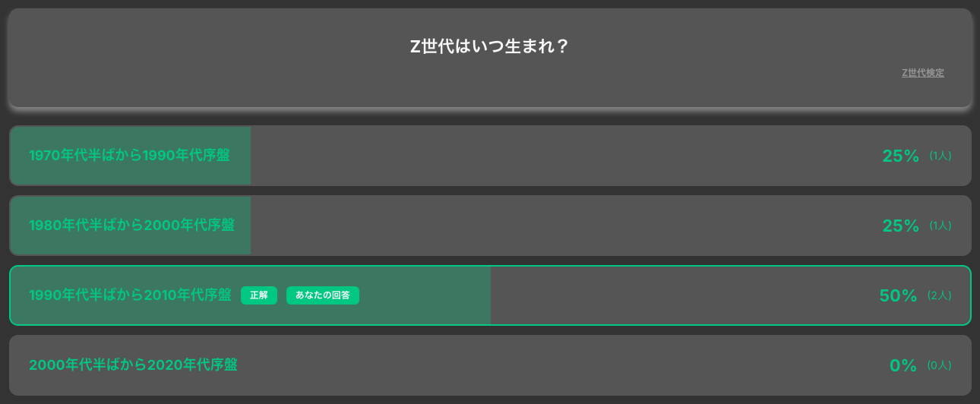This screenshot has height=404, width=980.
Task: Click the (1人) count on the 1970年代 option
Action: tap(940, 156)
